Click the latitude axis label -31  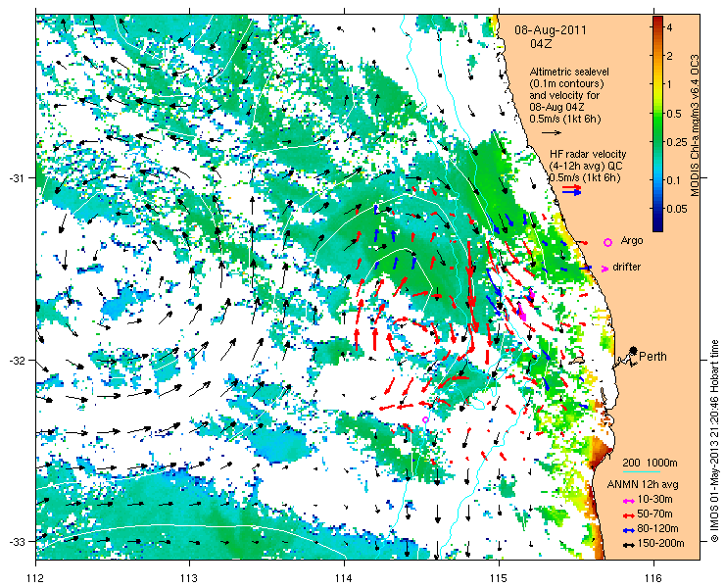[17, 178]
